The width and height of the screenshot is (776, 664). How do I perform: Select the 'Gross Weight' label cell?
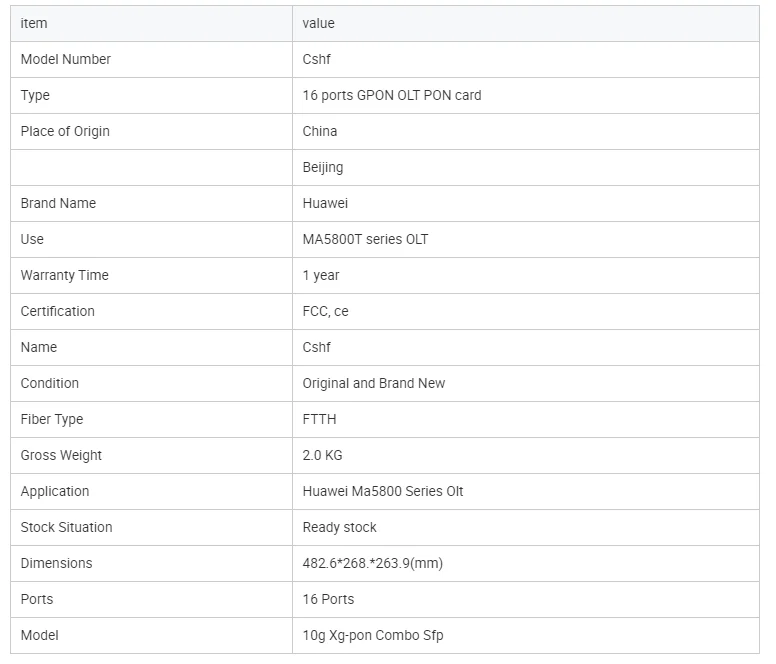pyautogui.click(x=62, y=455)
